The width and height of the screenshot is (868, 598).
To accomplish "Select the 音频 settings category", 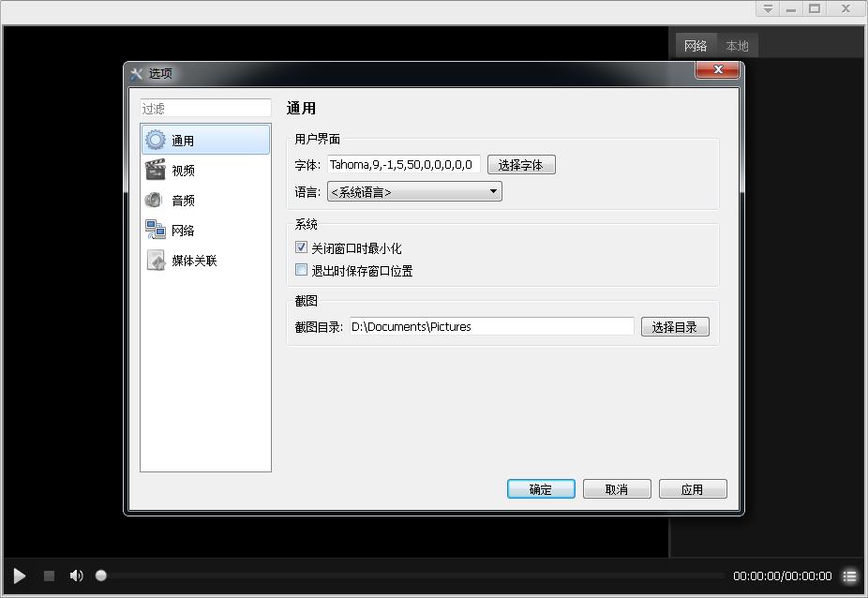I will [x=184, y=200].
